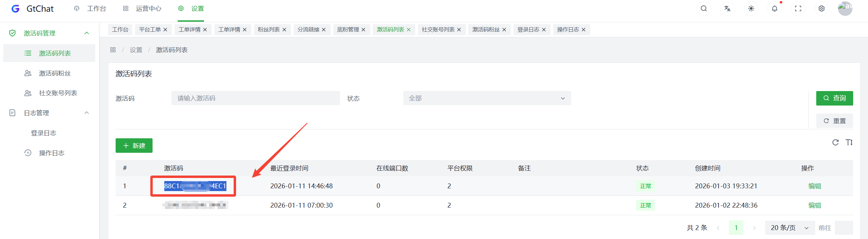The height and width of the screenshot is (239, 868).
Task: Open the notifications bell
Action: pyautogui.click(x=774, y=9)
